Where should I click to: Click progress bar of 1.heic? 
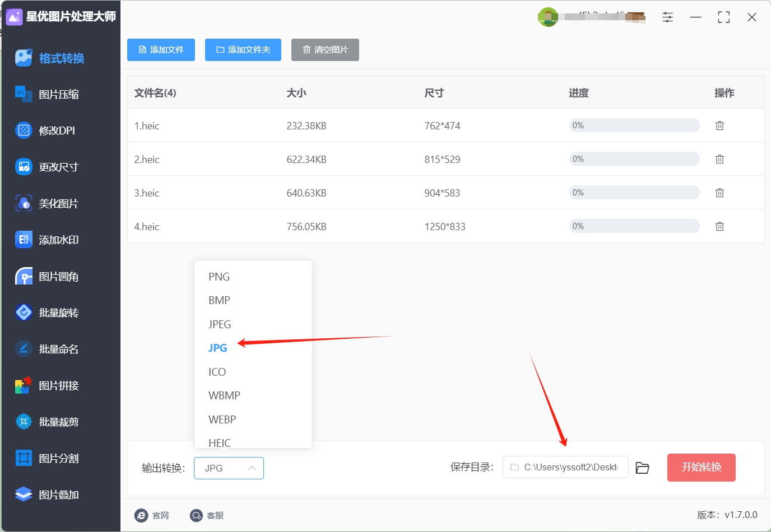point(634,125)
